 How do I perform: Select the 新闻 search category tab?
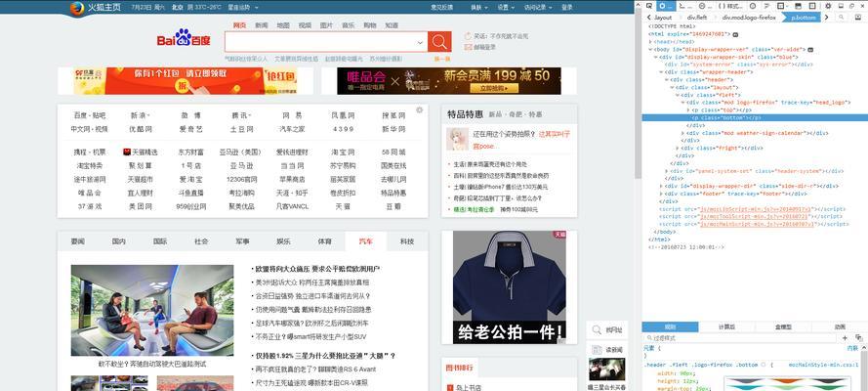(x=262, y=24)
